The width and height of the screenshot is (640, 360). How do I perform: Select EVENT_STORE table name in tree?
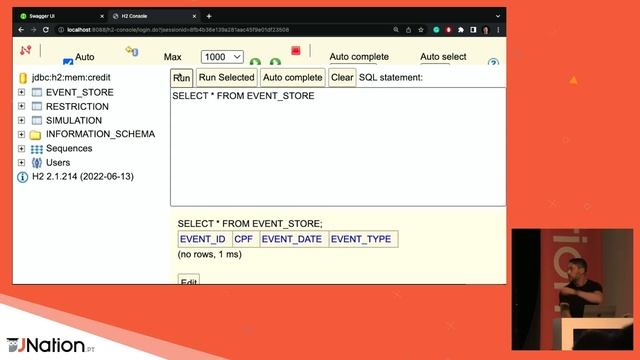coord(80,92)
